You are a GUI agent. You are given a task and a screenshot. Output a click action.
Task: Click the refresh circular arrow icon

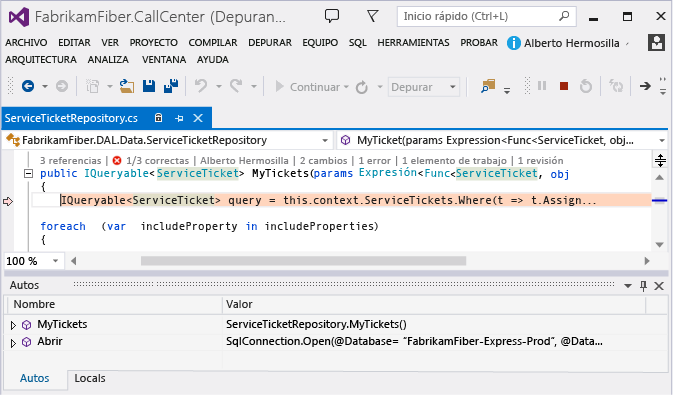362,87
